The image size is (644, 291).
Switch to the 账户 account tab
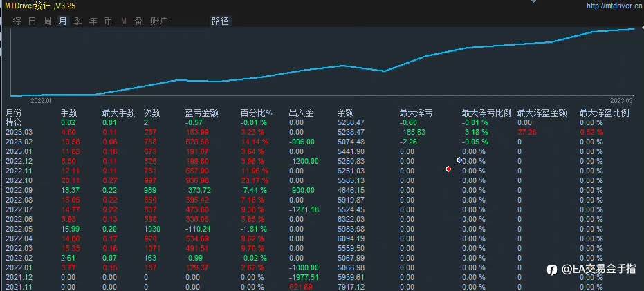[x=159, y=21]
